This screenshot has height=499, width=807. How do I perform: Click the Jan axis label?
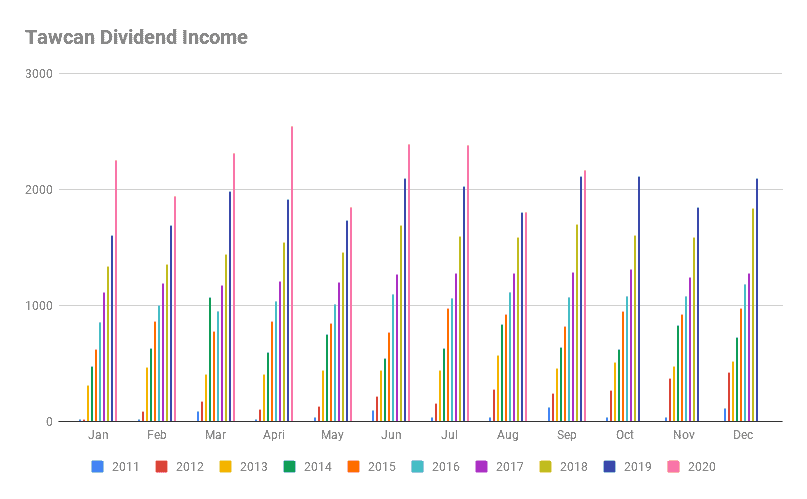(x=98, y=435)
